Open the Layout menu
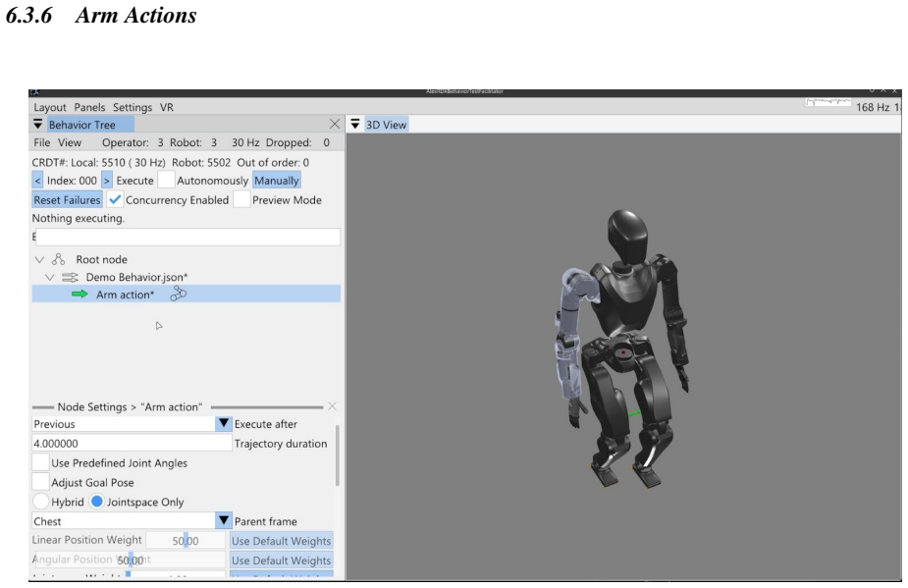The image size is (908, 588). 50,107
